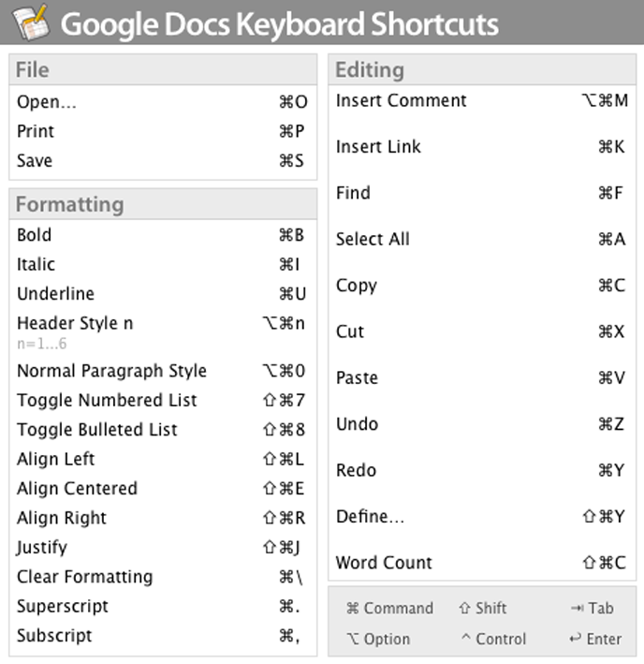The image size is (644, 664).
Task: Click the Editing section header
Action: coord(370,70)
